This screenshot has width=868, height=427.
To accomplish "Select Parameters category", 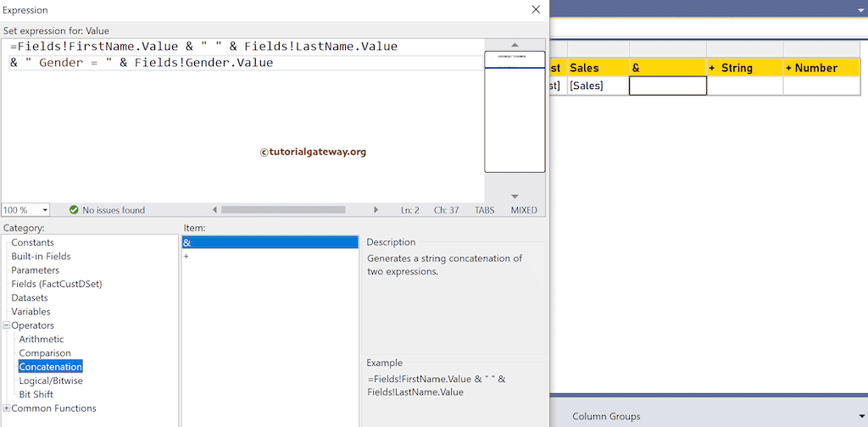I will (35, 270).
